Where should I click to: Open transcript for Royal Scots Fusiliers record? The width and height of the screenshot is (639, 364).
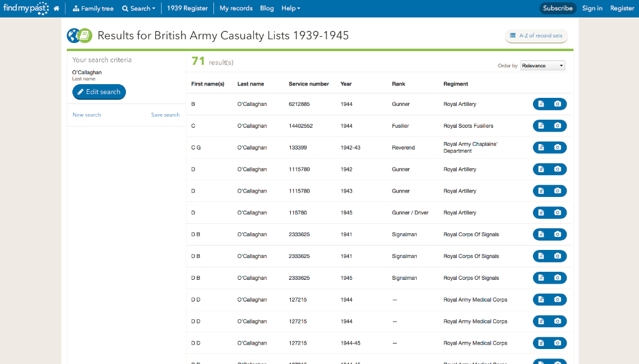pyautogui.click(x=541, y=126)
